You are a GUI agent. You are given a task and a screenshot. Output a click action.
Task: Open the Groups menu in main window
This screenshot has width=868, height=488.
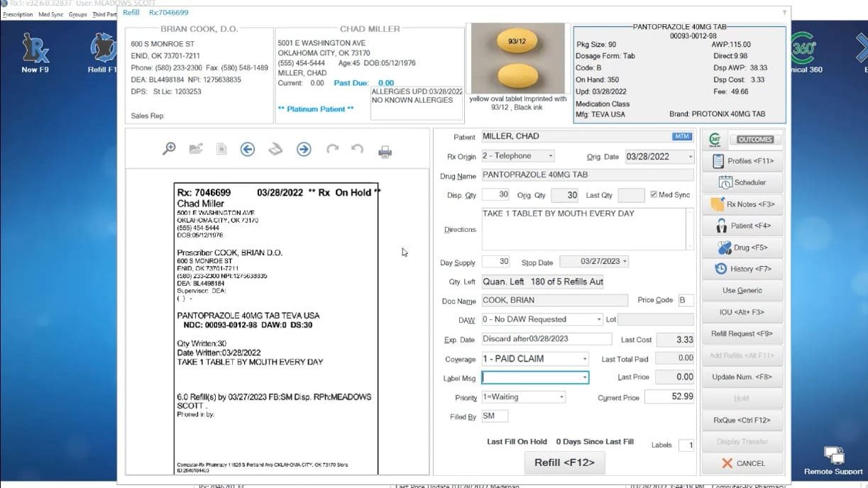coord(78,14)
